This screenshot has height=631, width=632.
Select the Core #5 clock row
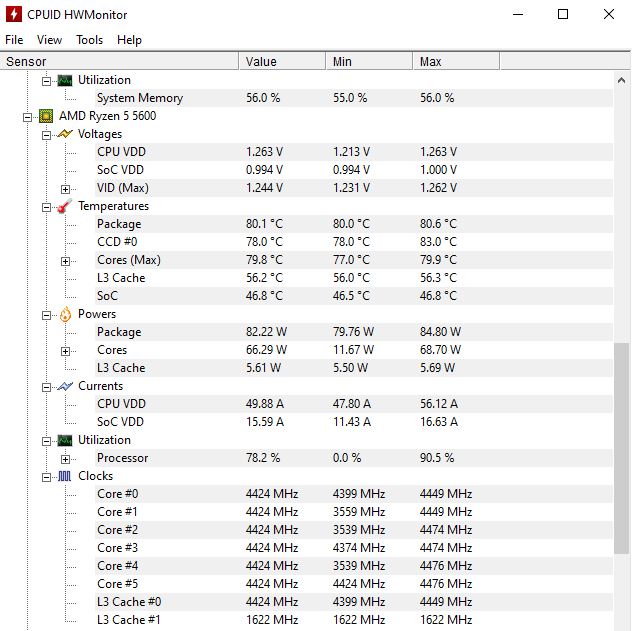point(354,584)
